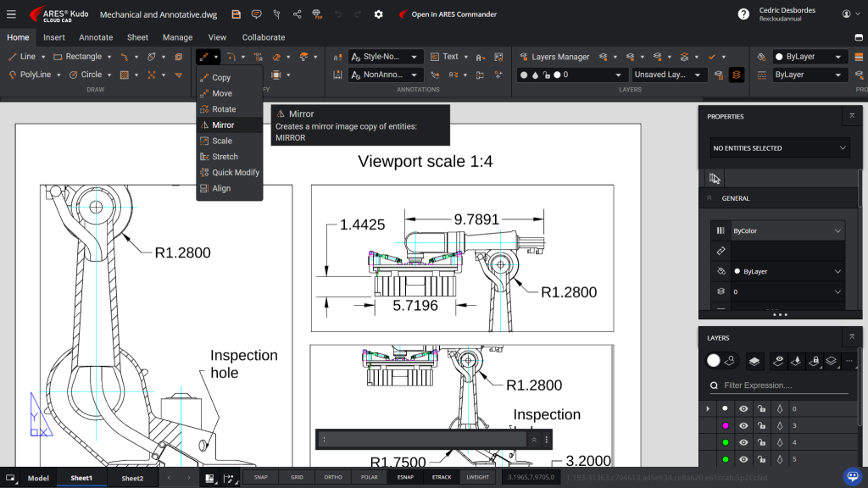Image resolution: width=868 pixels, height=488 pixels.
Task: Click white color swatch of layer 0
Action: point(726,409)
